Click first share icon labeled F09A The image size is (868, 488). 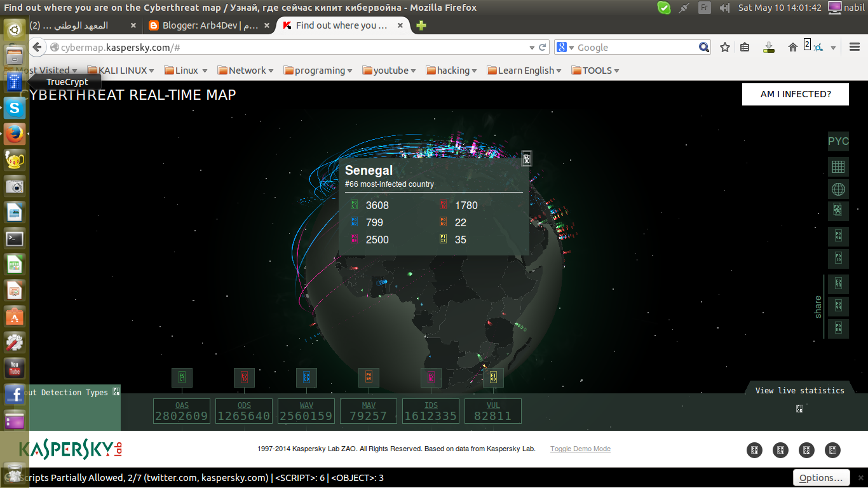(838, 284)
